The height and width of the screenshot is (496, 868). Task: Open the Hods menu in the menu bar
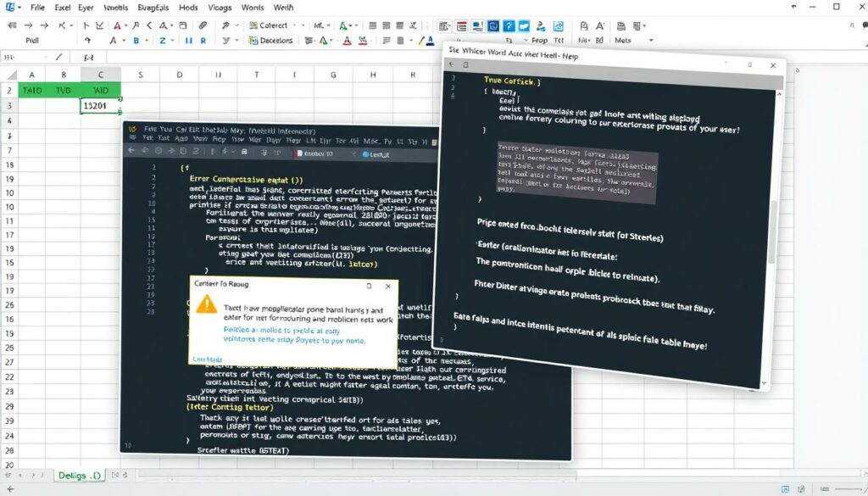188,8
